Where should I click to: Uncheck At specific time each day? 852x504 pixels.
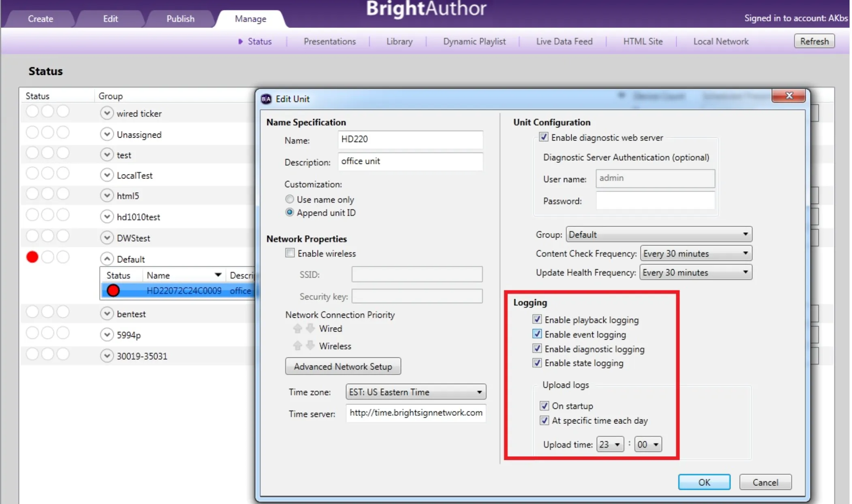544,421
